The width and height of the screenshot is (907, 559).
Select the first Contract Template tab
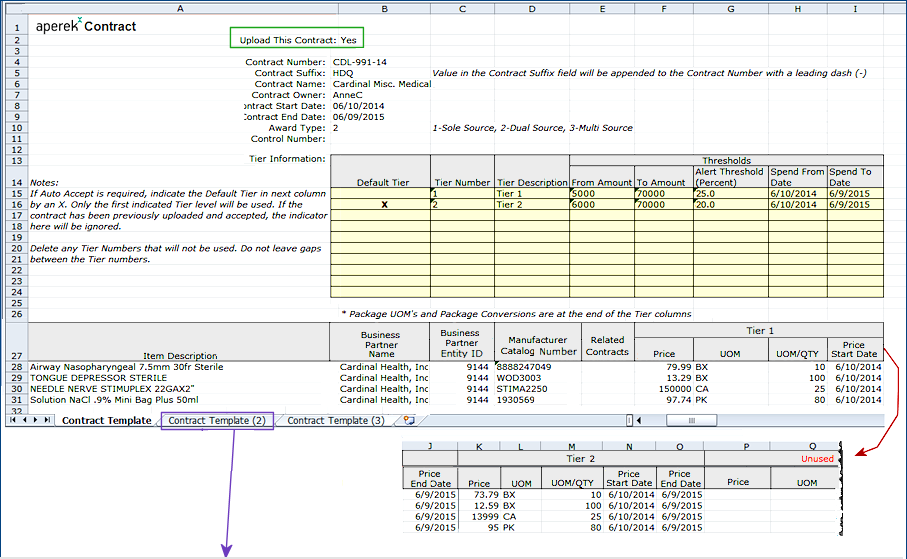[x=106, y=421]
